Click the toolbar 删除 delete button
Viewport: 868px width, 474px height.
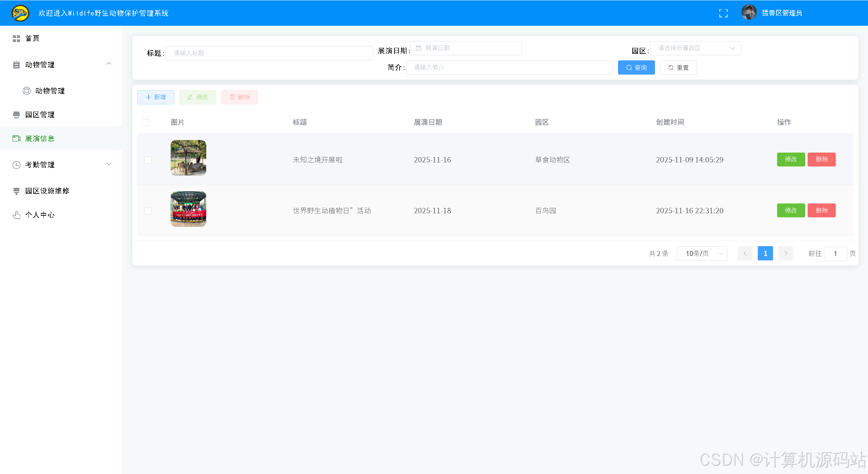pyautogui.click(x=240, y=97)
